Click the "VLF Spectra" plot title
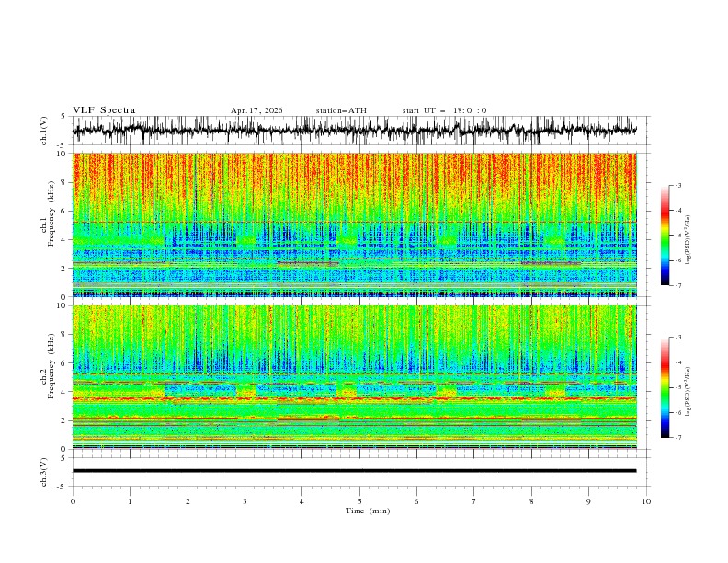728x563 pixels. [x=104, y=110]
